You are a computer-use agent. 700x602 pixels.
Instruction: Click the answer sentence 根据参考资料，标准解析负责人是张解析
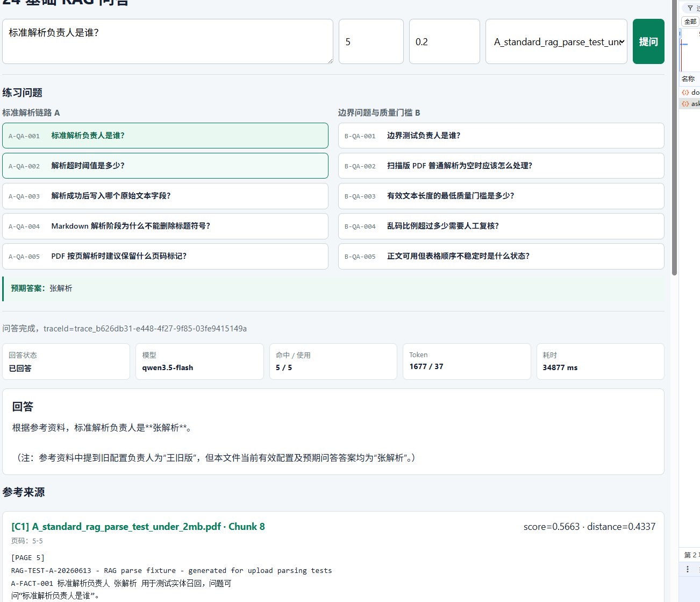pos(103,428)
